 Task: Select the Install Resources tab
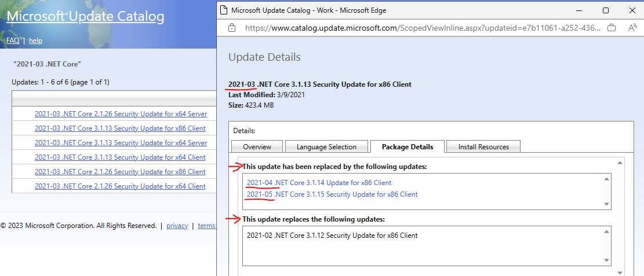click(x=483, y=146)
